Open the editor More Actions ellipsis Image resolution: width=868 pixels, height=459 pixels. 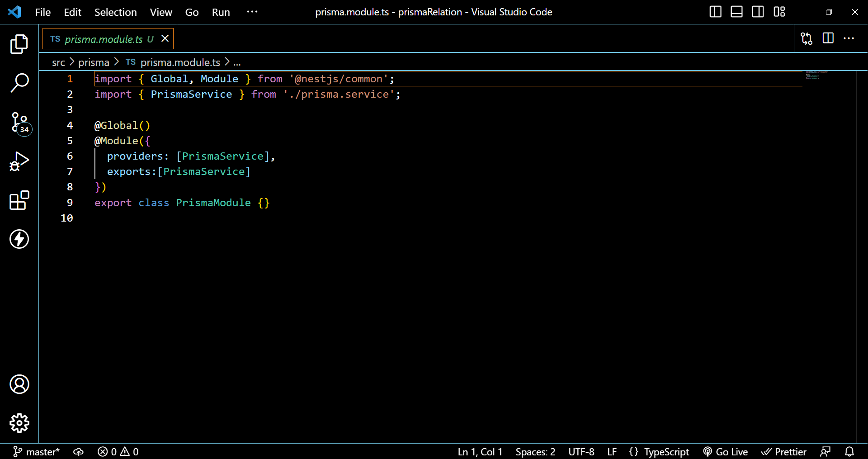point(849,38)
